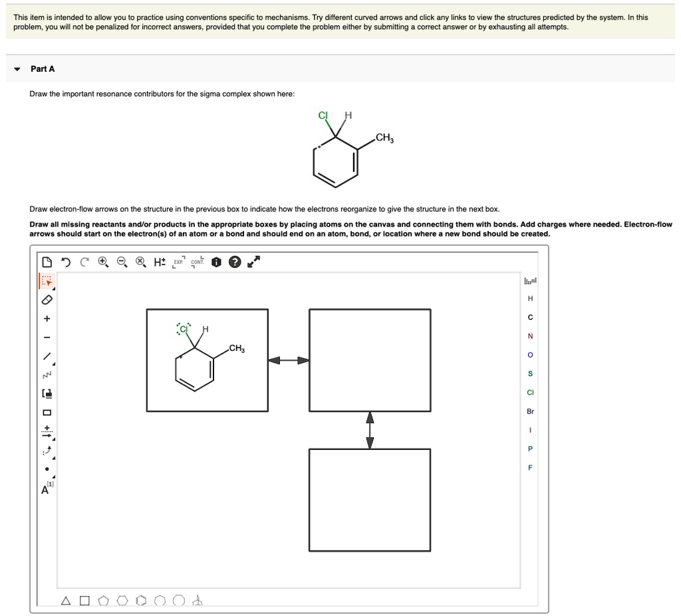Viewport: 681px width, 616px height.
Task: Choose fluorine F atom
Action: pos(530,468)
